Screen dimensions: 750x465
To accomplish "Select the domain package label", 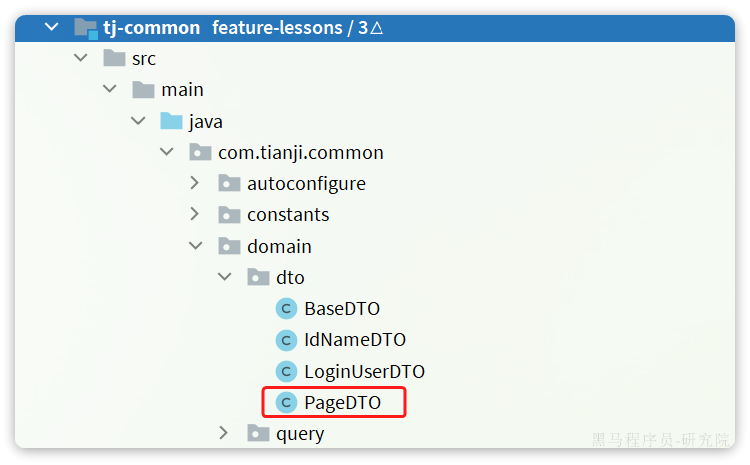I will click(279, 246).
